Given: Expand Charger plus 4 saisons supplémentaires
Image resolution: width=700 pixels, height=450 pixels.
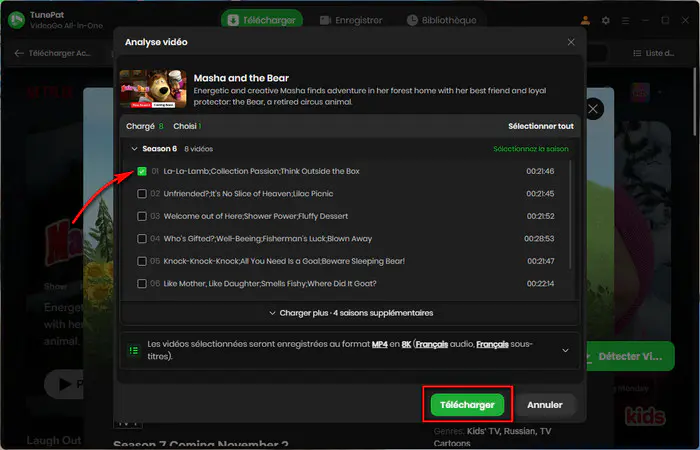Looking at the screenshot, I should tap(351, 313).
